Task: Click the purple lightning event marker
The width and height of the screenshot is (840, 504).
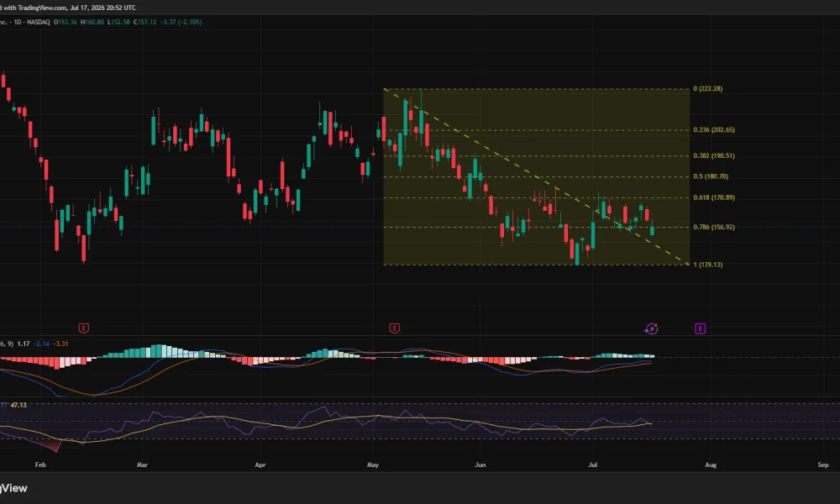Action: (x=652, y=328)
